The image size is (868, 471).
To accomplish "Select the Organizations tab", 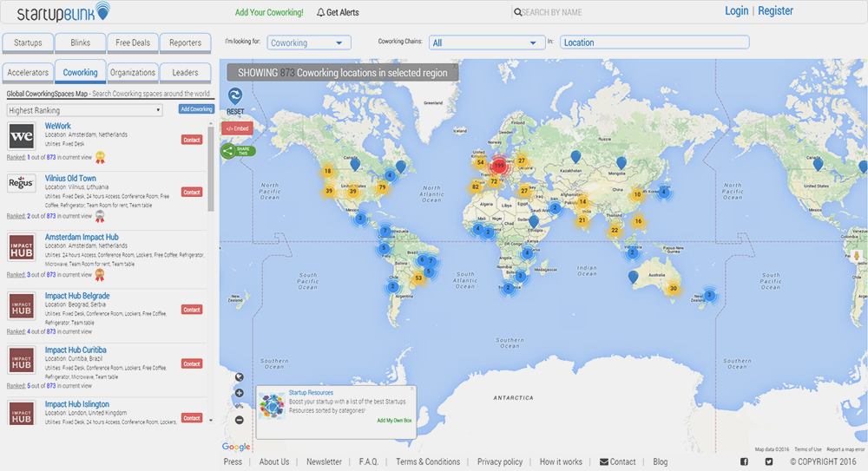I will (x=133, y=73).
